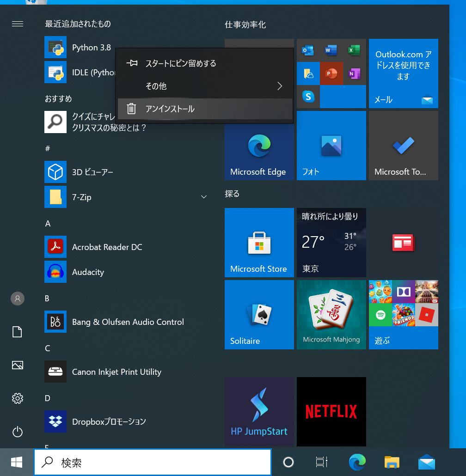Open the red news tile

[404, 243]
